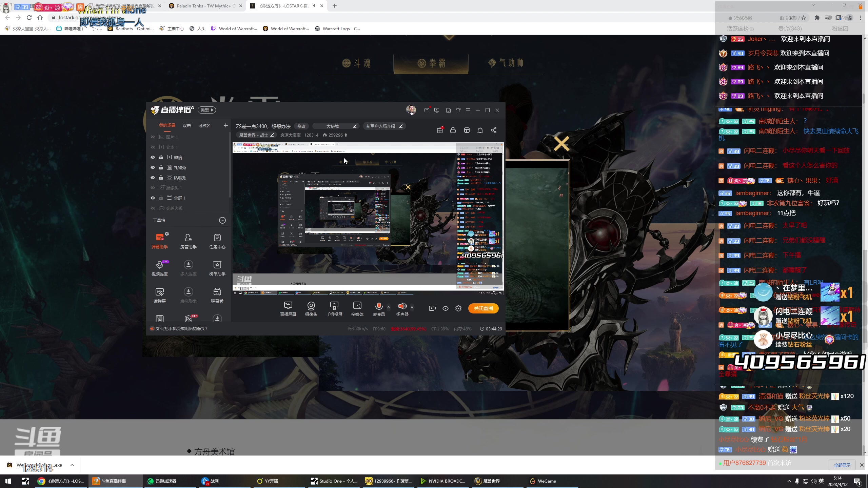
Task: Show the hidden 摄像头 1 source
Action: pyautogui.click(x=153, y=188)
